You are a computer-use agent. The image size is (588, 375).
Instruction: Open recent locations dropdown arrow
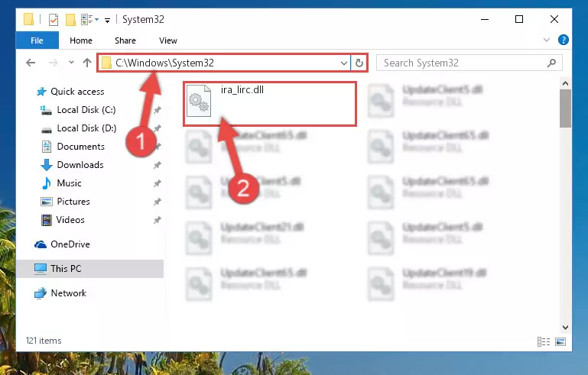(x=71, y=62)
